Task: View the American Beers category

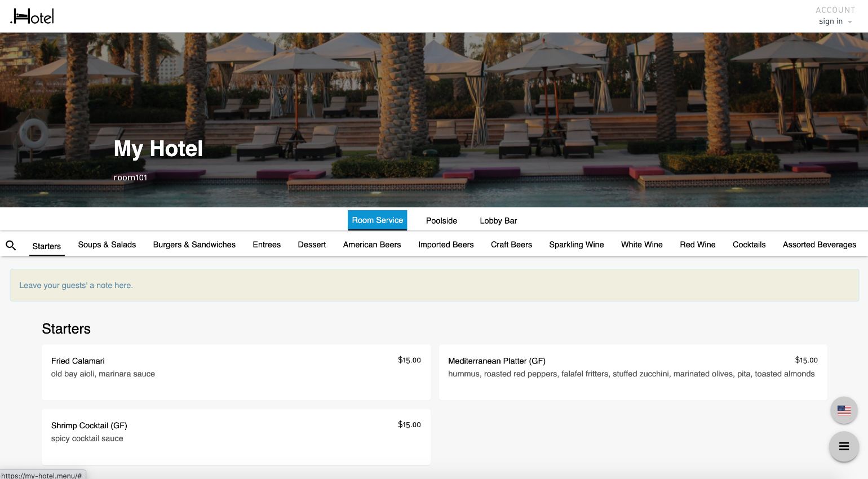Action: 372,245
